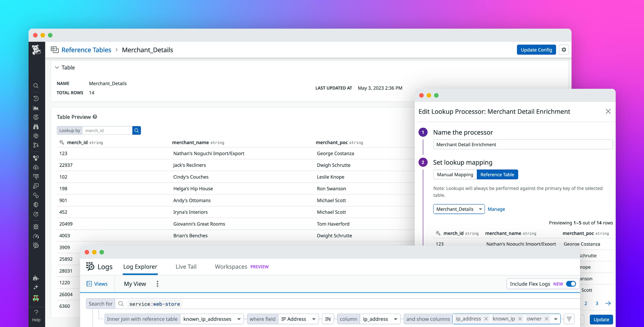Select the Watchdog binoculars icon in the sidebar

[36, 127]
